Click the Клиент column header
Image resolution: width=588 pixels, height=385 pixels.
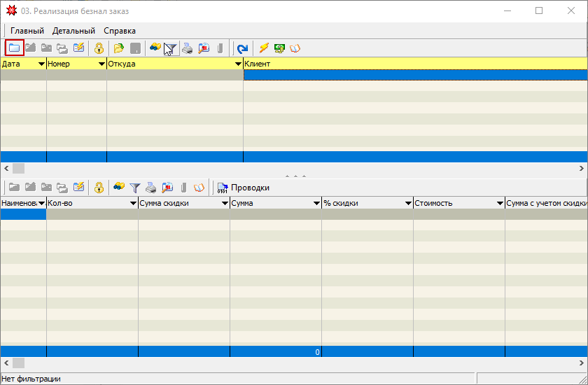pyautogui.click(x=414, y=64)
